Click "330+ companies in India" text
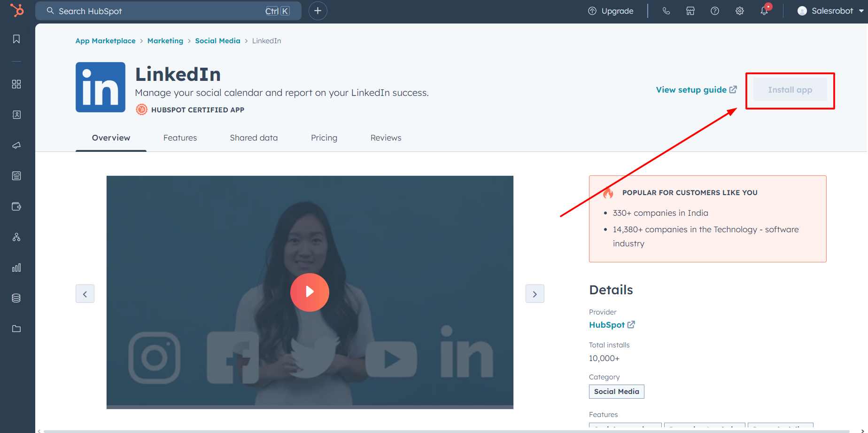 point(660,213)
